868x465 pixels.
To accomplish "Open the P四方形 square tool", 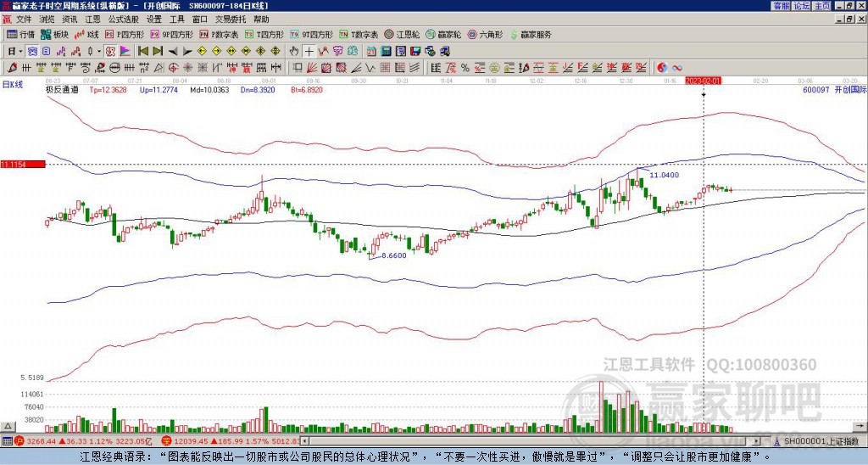I will point(125,34).
